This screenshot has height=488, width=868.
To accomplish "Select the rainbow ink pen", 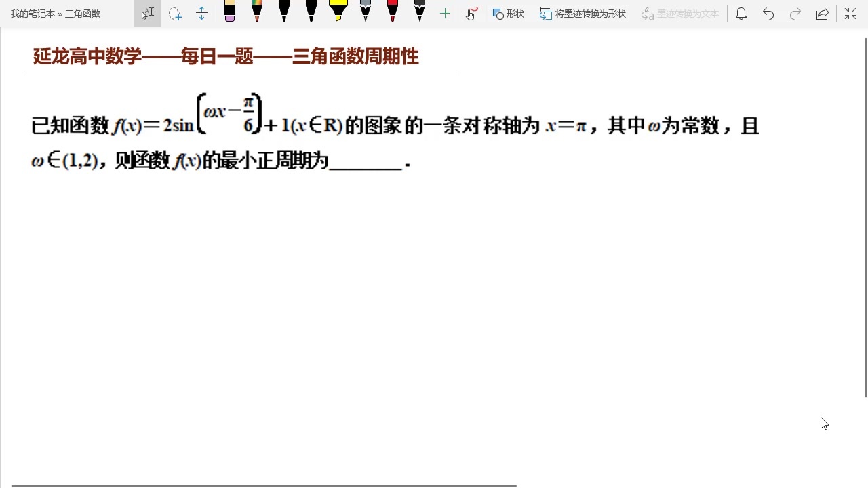I will (257, 12).
